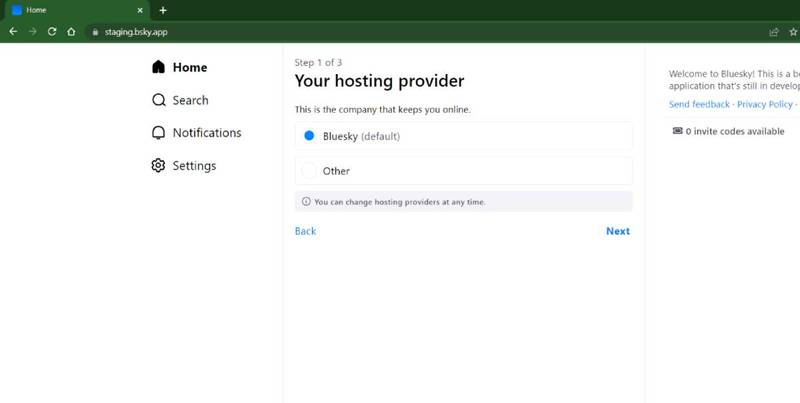Reload the page with refresh icon
Image resolution: width=800 pixels, height=403 pixels.
52,32
